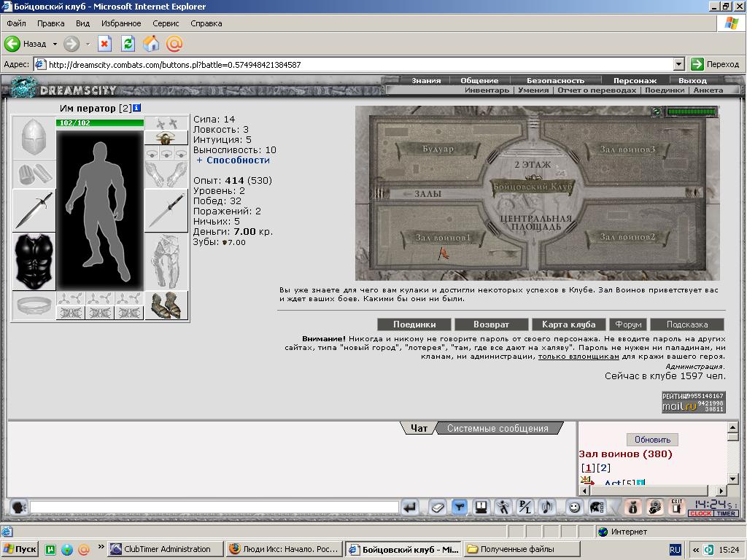Image resolution: width=747 pixels, height=560 pixels.
Task: Click the empty leg armor slot
Action: 166,262
